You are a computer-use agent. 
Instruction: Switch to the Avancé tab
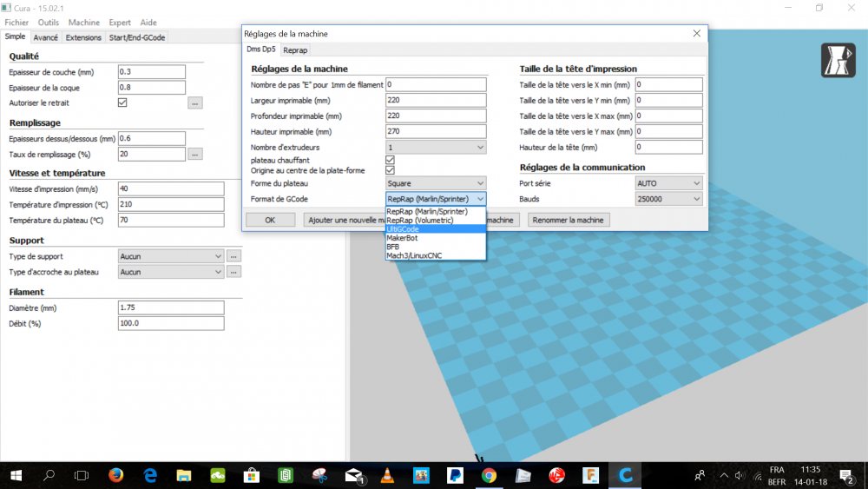tap(45, 37)
